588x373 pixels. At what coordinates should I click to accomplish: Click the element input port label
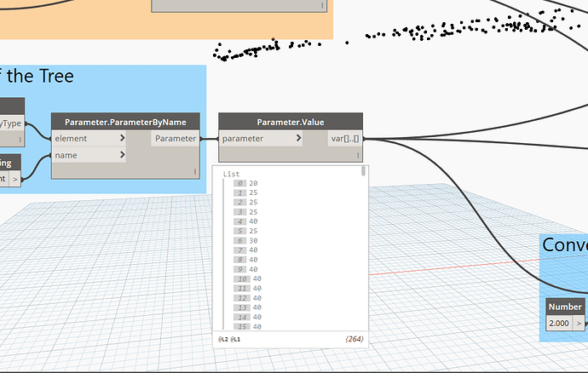(x=71, y=138)
